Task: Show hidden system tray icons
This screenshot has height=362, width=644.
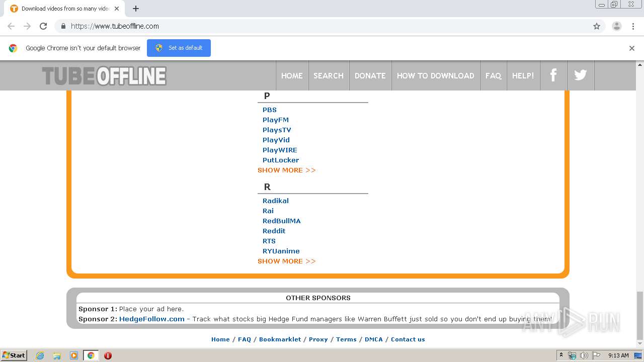Action: (x=561, y=355)
